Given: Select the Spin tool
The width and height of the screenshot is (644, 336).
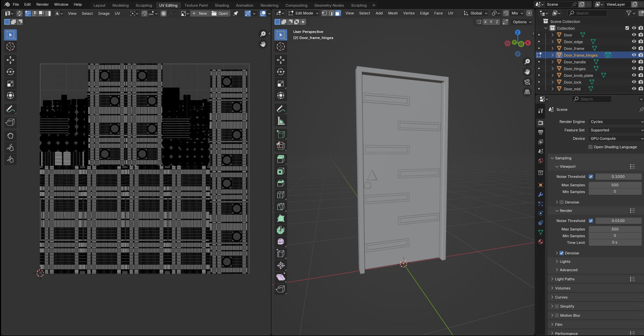Looking at the screenshot, I should 281,230.
